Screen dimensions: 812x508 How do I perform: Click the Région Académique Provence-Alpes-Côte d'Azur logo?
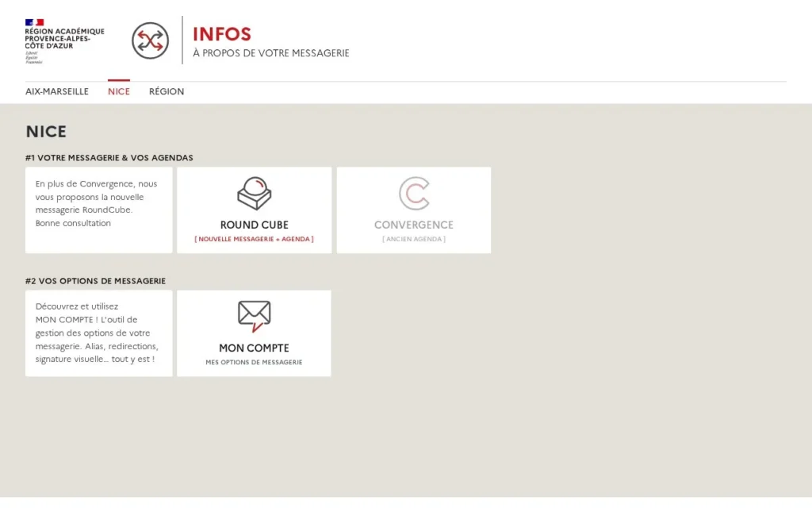point(64,41)
